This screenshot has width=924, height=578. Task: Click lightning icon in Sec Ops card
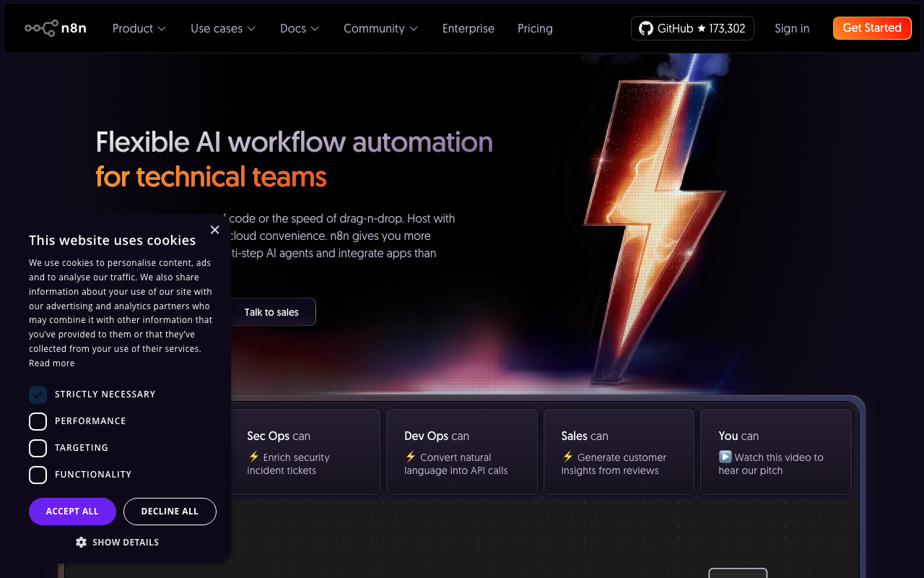[253, 457]
